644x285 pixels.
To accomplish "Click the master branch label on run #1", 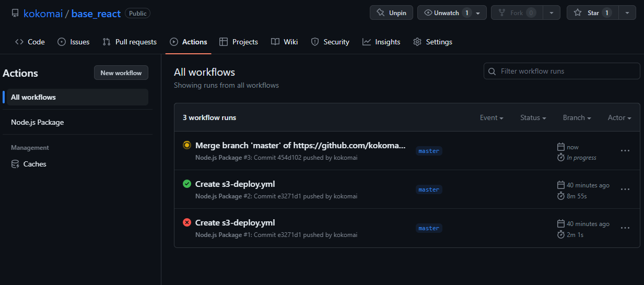I will point(429,228).
